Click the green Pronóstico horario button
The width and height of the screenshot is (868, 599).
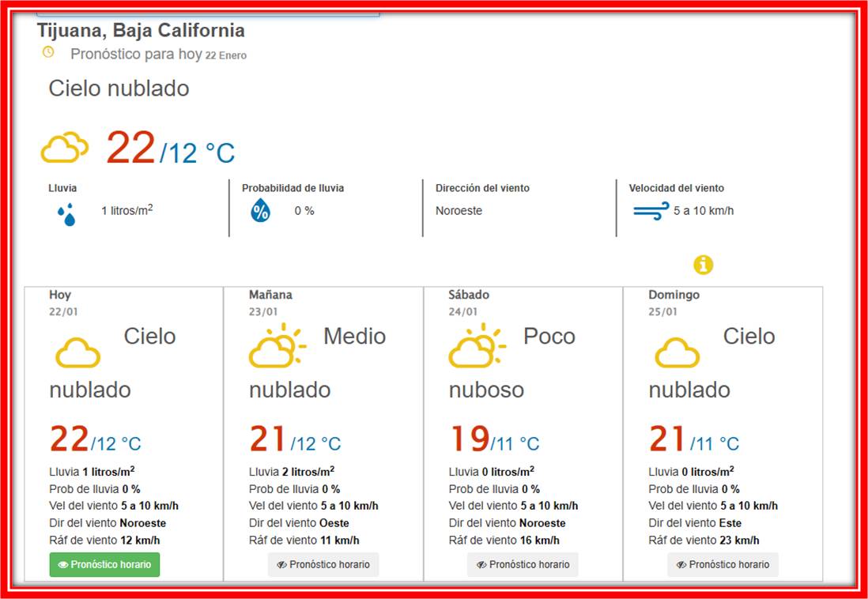pyautogui.click(x=104, y=565)
